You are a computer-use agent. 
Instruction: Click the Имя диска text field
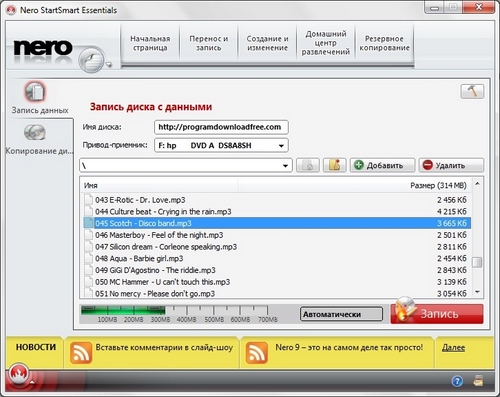pos(221,127)
